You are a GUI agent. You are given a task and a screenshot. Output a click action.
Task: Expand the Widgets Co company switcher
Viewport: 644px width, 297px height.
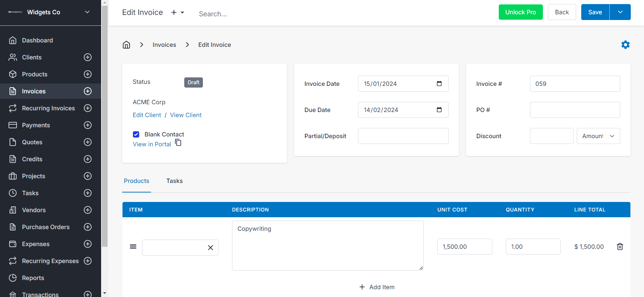pos(87,12)
